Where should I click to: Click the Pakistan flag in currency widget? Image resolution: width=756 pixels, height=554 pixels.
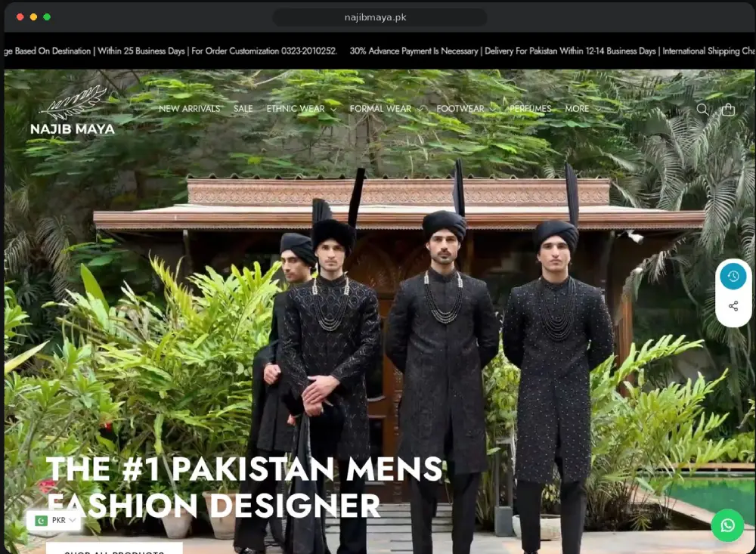(x=42, y=520)
